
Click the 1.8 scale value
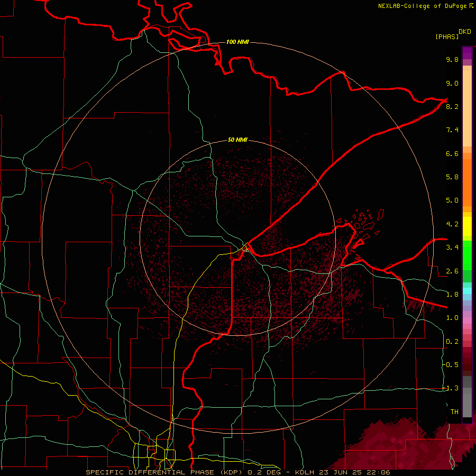[452, 295]
